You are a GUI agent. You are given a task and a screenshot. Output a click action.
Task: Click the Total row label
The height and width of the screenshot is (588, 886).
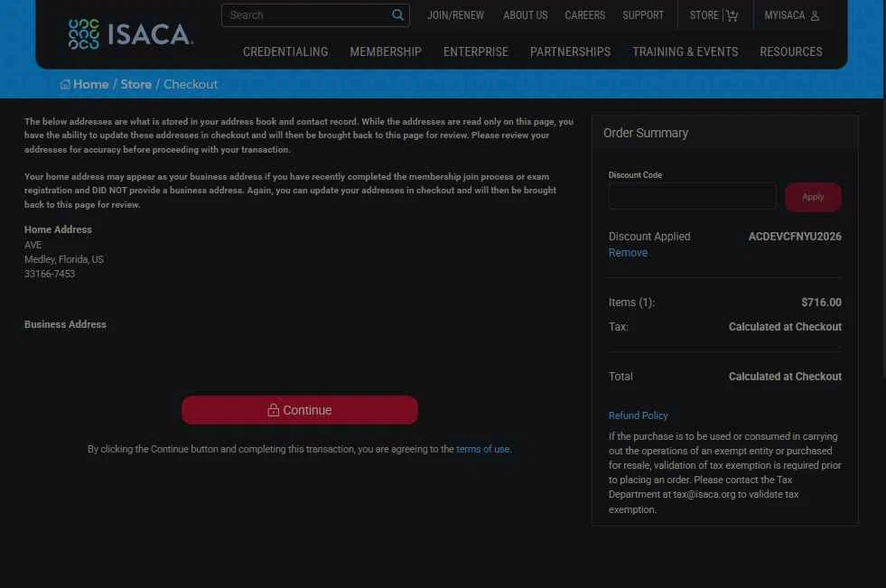point(620,376)
